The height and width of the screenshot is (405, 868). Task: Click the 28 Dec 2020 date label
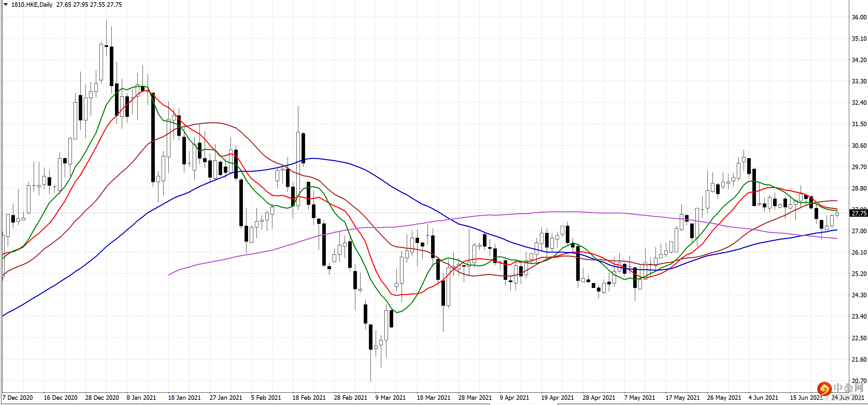(x=102, y=398)
